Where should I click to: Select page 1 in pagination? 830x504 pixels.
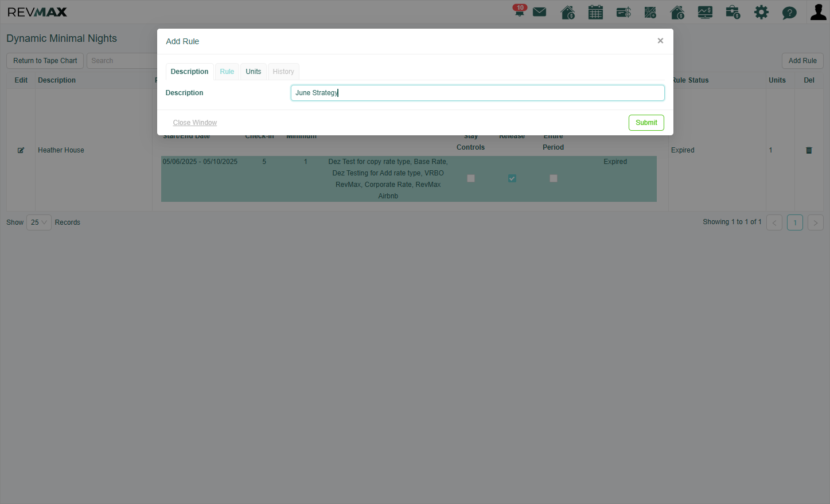tap(795, 222)
